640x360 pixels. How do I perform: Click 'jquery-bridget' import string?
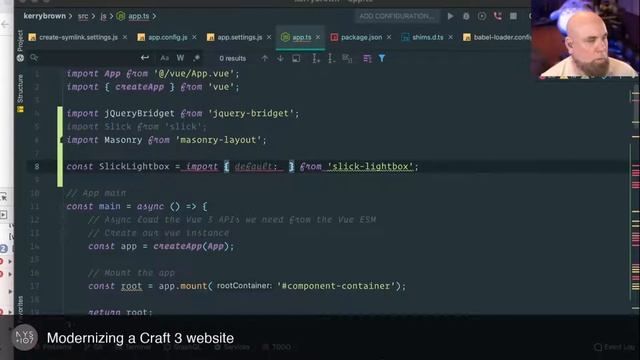point(251,113)
